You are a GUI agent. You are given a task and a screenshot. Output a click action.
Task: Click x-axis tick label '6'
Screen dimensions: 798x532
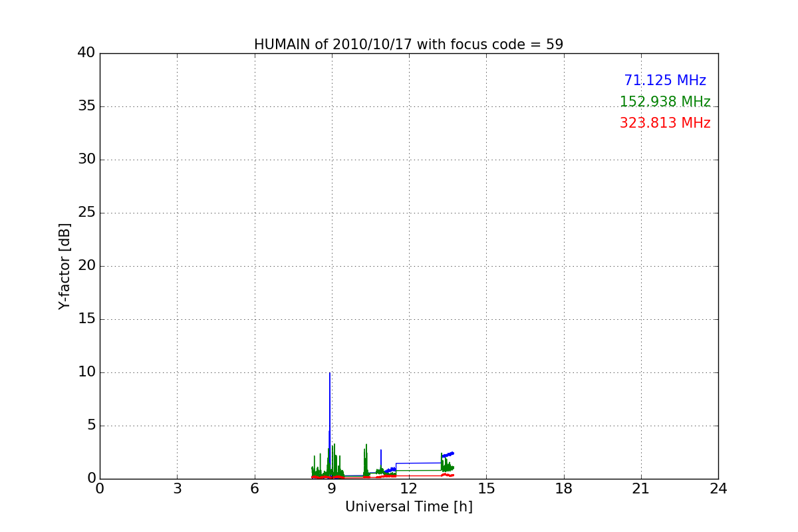click(x=255, y=489)
